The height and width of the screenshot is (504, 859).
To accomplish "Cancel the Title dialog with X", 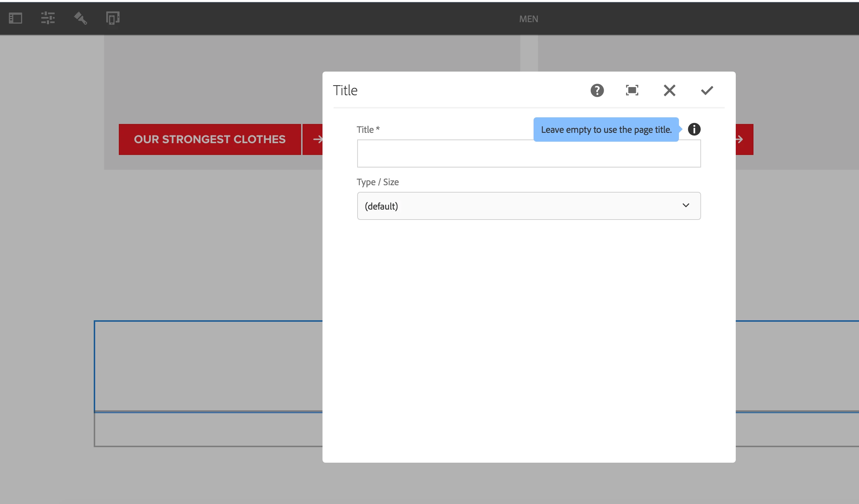I will [669, 90].
